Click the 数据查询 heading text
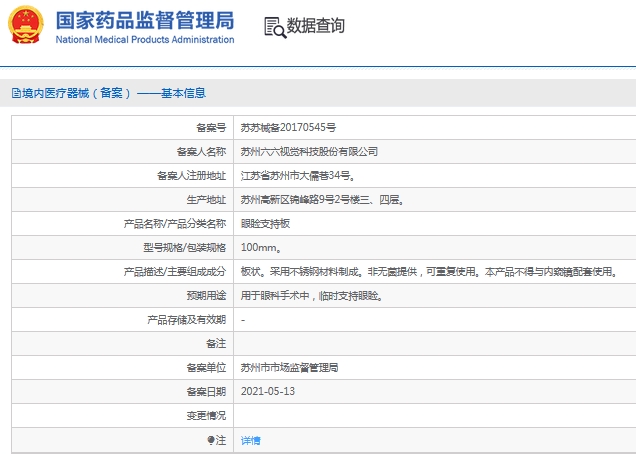Screen dimensions: 636x461 pyautogui.click(x=316, y=26)
